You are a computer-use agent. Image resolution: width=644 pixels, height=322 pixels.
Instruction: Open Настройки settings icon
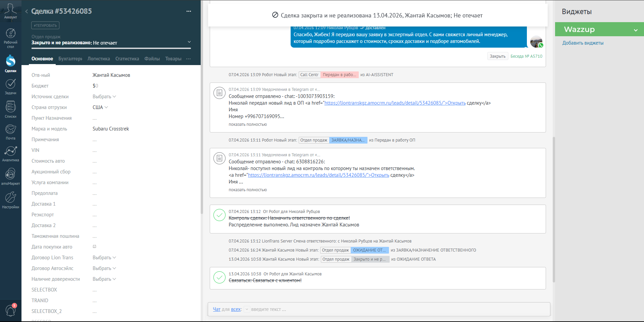pyautogui.click(x=10, y=200)
